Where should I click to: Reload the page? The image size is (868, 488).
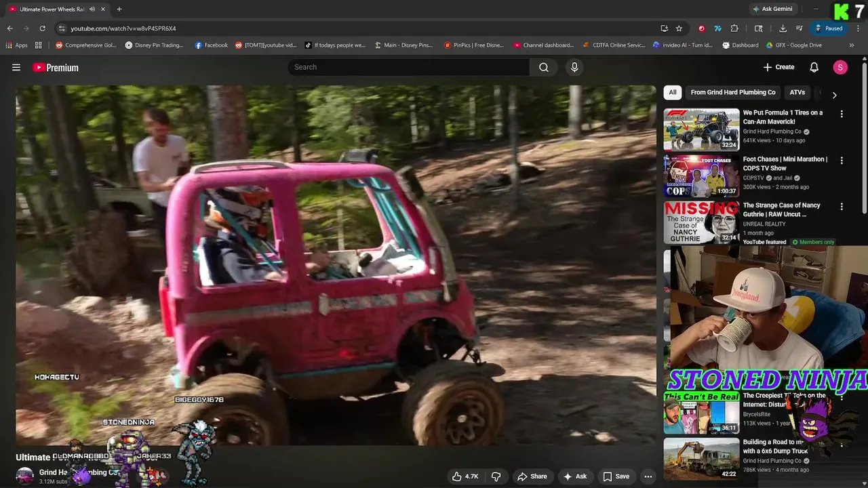point(42,28)
